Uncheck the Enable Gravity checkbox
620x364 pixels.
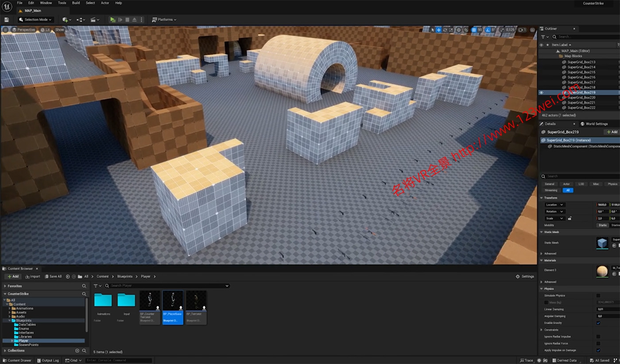598,323
